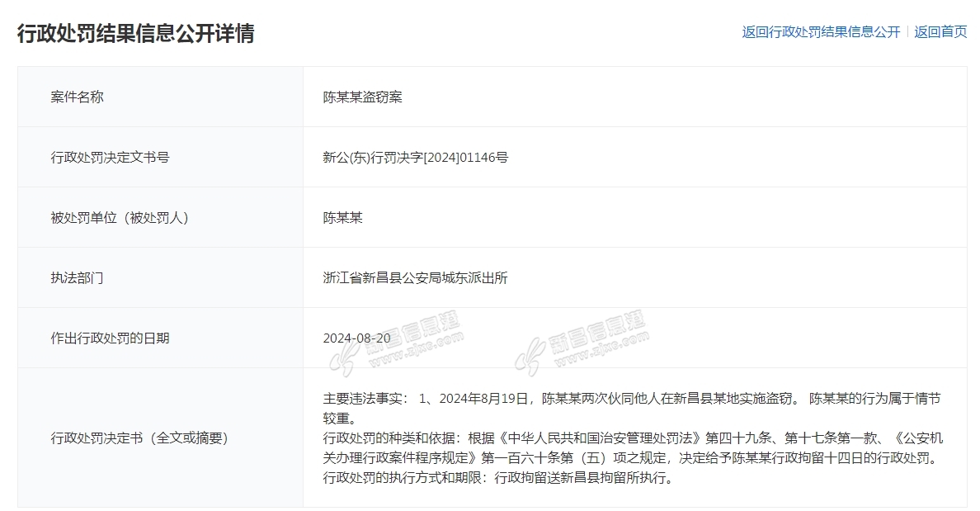Click the value 浙江省新昌县公安局城东派出所
The width and height of the screenshot is (980, 511).
pyautogui.click(x=416, y=278)
